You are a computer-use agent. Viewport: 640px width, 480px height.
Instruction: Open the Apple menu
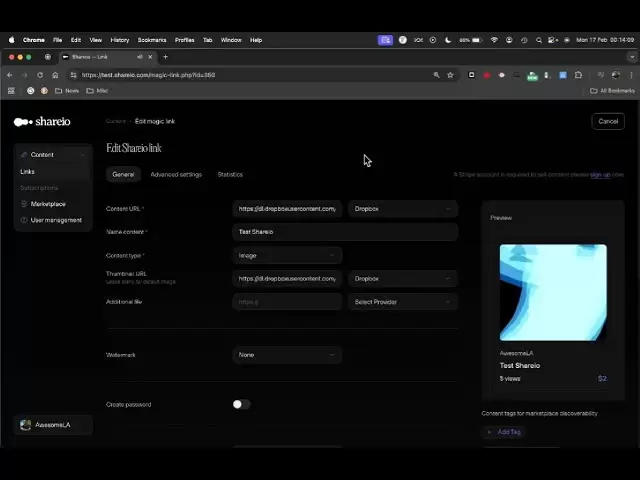tap(11, 40)
